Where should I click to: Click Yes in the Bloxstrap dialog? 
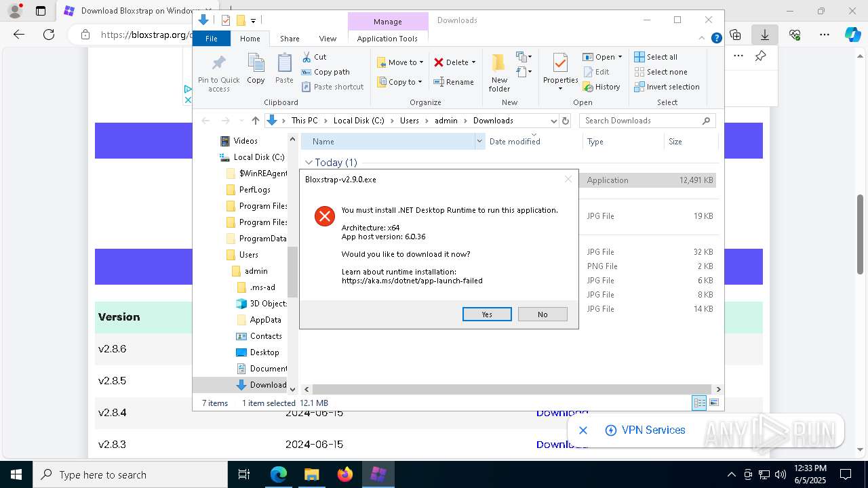pyautogui.click(x=487, y=314)
